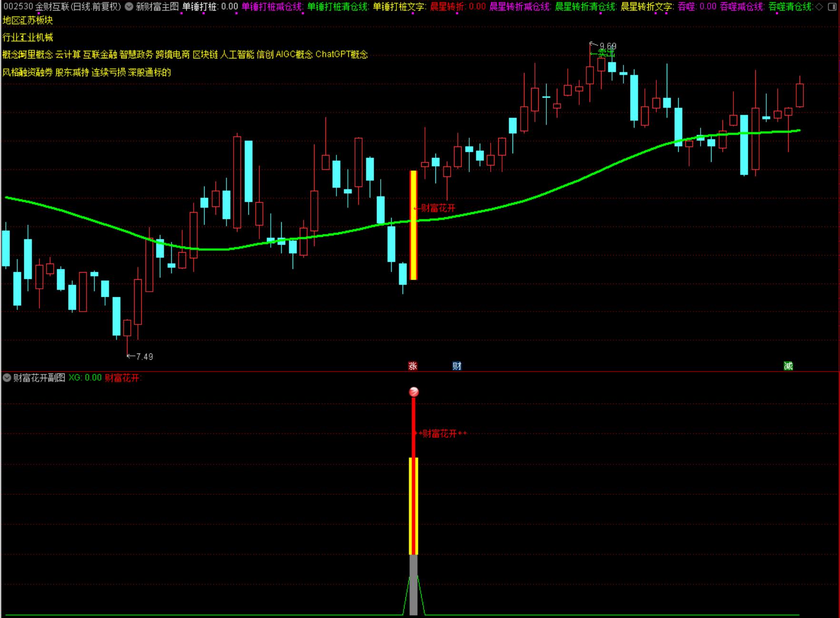Click the 财富花开副图 indicator name
The image size is (840, 618).
point(39,378)
